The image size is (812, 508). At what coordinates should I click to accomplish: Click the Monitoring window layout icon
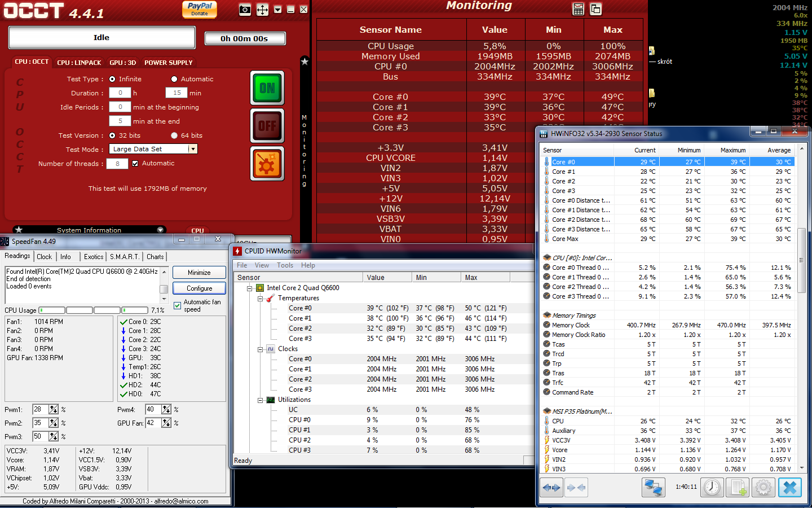[x=595, y=9]
